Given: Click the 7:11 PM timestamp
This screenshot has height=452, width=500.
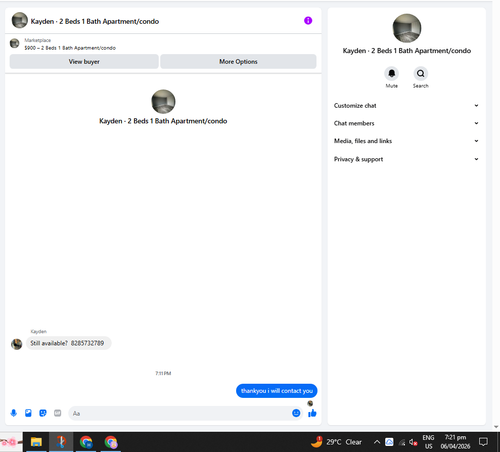Looking at the screenshot, I should 163,373.
